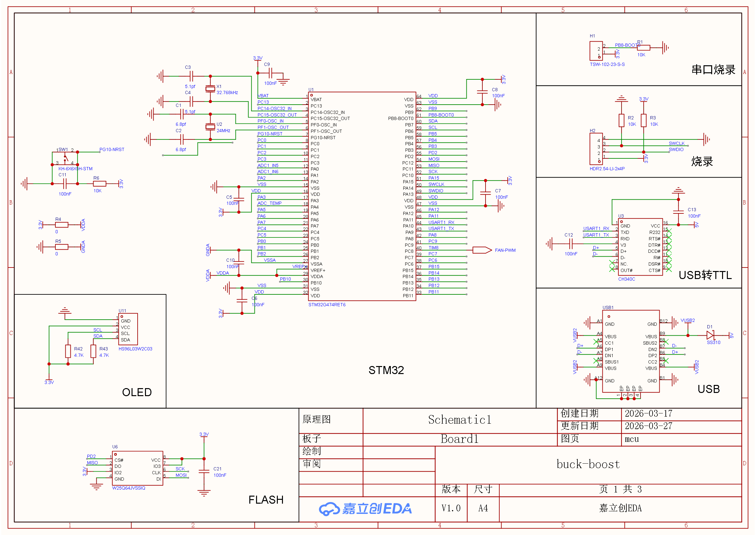Image resolution: width=756 pixels, height=535 pixels.
Task: Click the CH340C U3 chip body
Action: coord(640,247)
